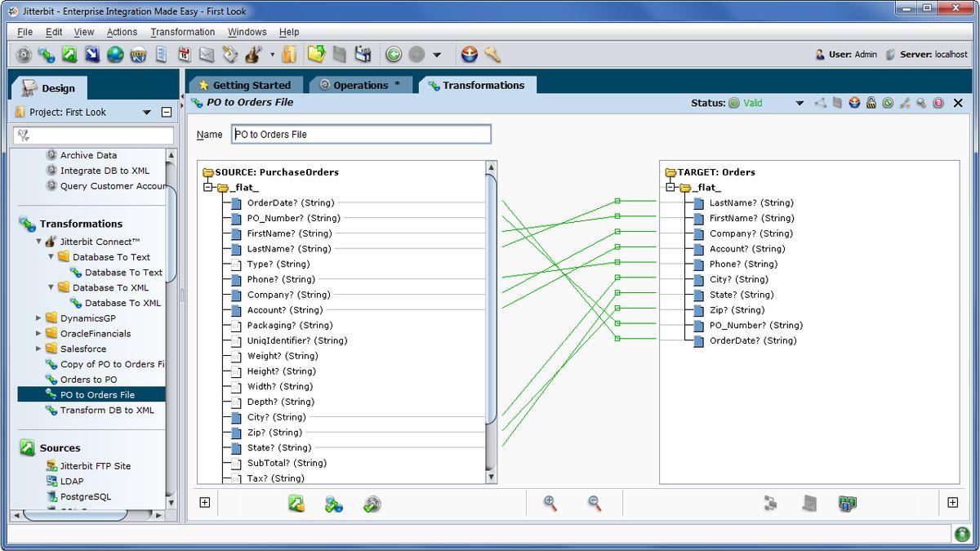980x551 pixels.
Task: Open the navigation history dropdown arrow in toolbar
Action: (x=437, y=55)
